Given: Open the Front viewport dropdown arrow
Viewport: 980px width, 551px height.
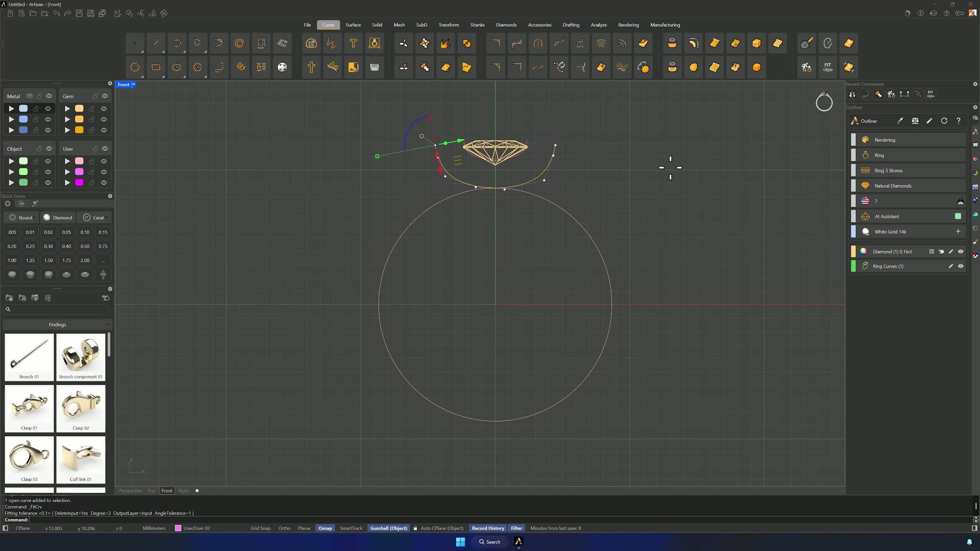Looking at the screenshot, I should 134,85.
